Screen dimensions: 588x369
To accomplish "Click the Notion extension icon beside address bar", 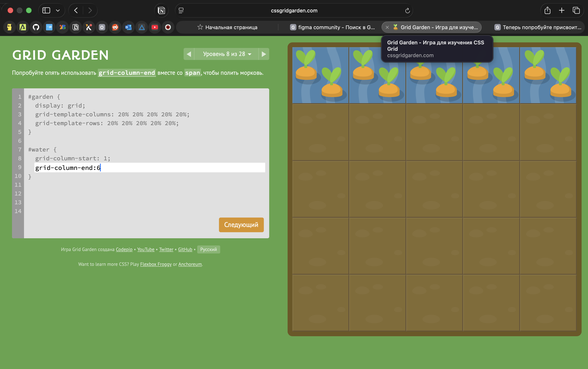I will click(161, 10).
